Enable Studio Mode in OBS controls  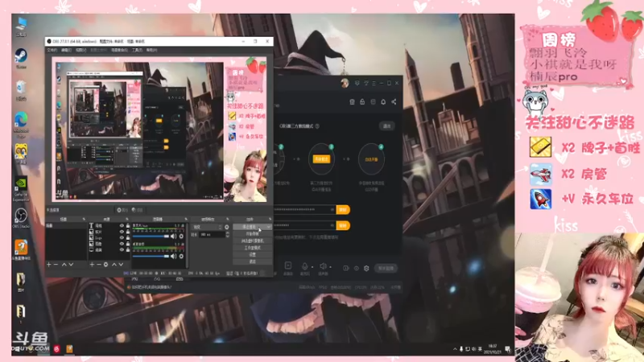point(252,248)
